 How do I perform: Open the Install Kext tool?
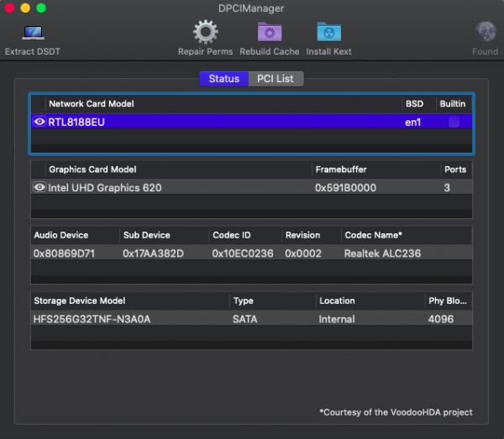pos(328,34)
